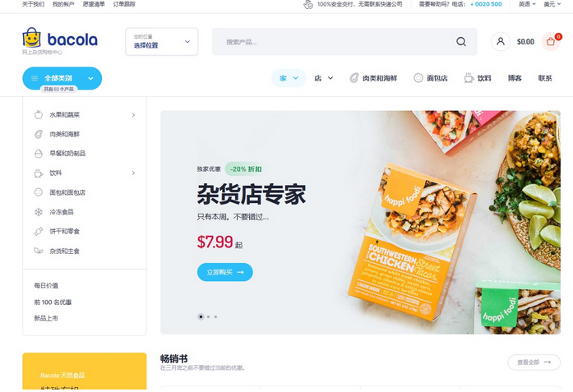
Task: Click the 立即购买 button
Action: (225, 272)
